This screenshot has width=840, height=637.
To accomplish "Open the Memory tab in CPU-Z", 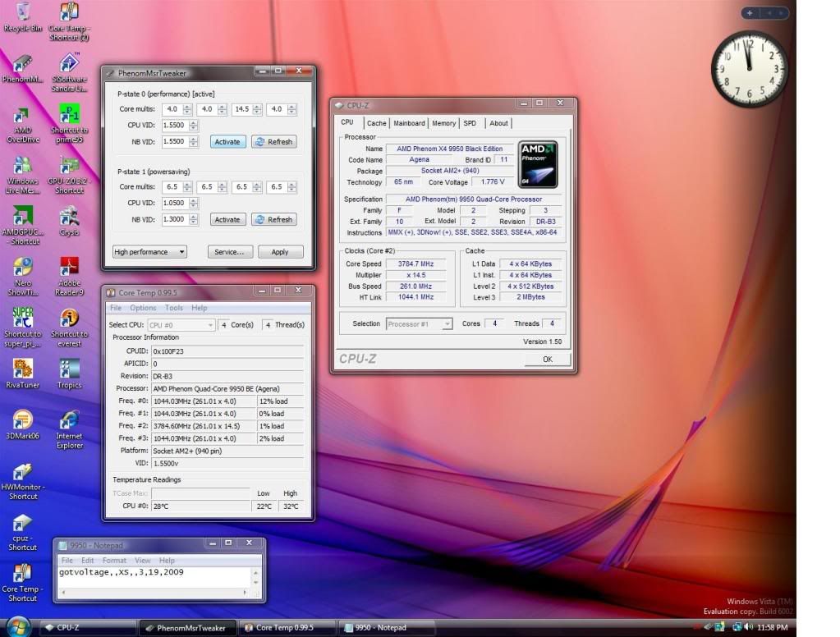I will point(443,123).
